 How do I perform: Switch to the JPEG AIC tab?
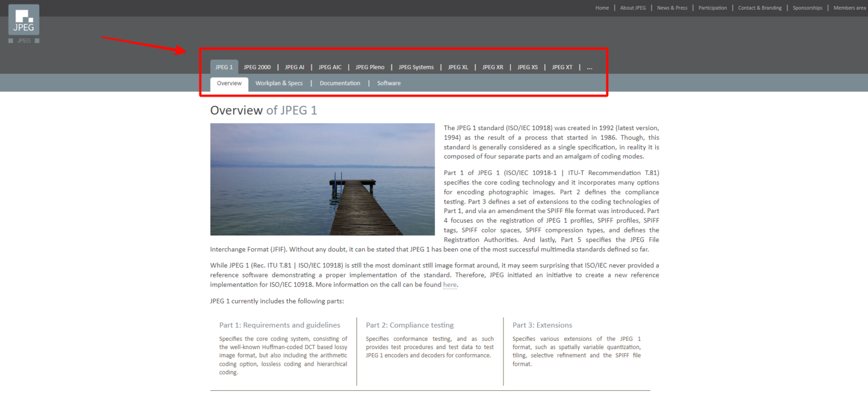click(330, 67)
